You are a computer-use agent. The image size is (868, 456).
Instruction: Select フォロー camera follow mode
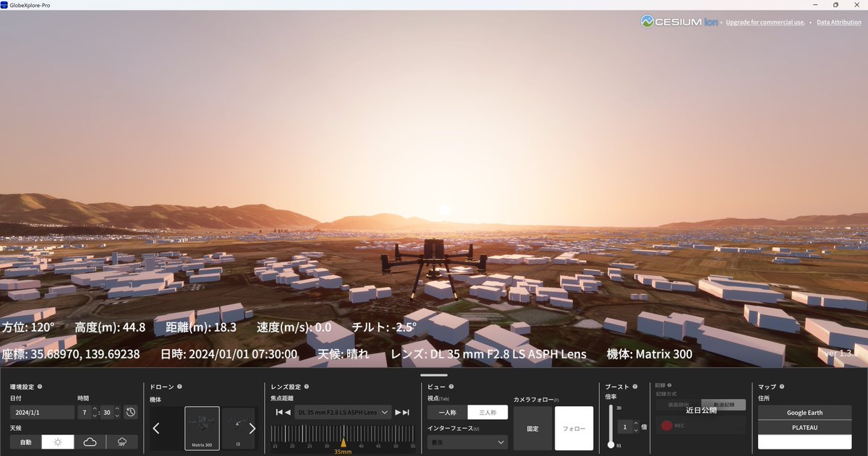tap(574, 428)
